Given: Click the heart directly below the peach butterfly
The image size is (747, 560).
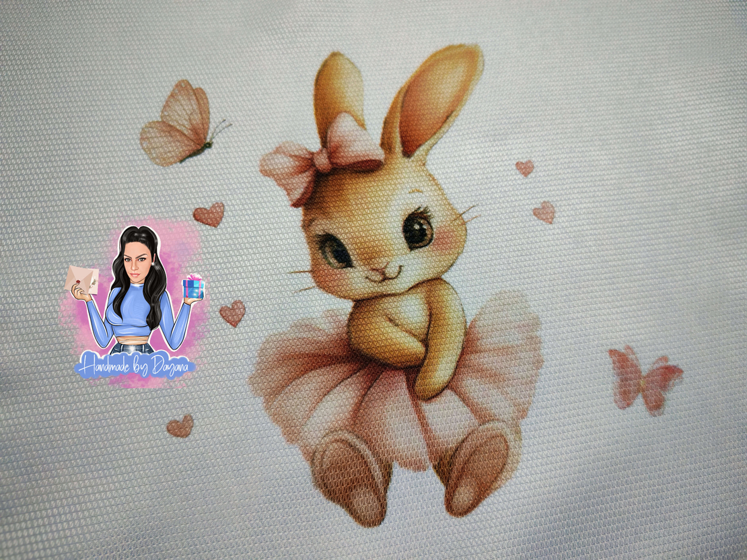Looking at the screenshot, I should click(209, 215).
